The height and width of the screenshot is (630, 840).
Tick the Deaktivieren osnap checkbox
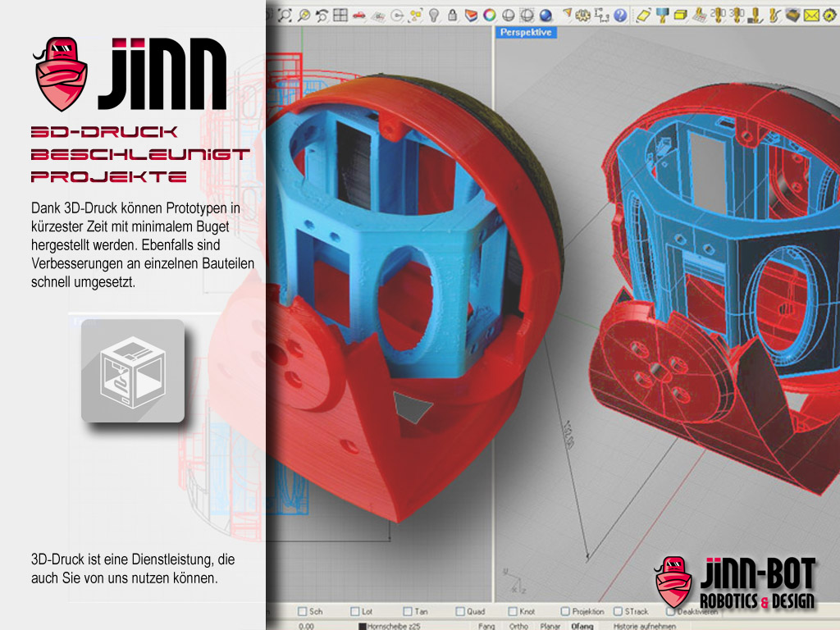click(x=670, y=611)
